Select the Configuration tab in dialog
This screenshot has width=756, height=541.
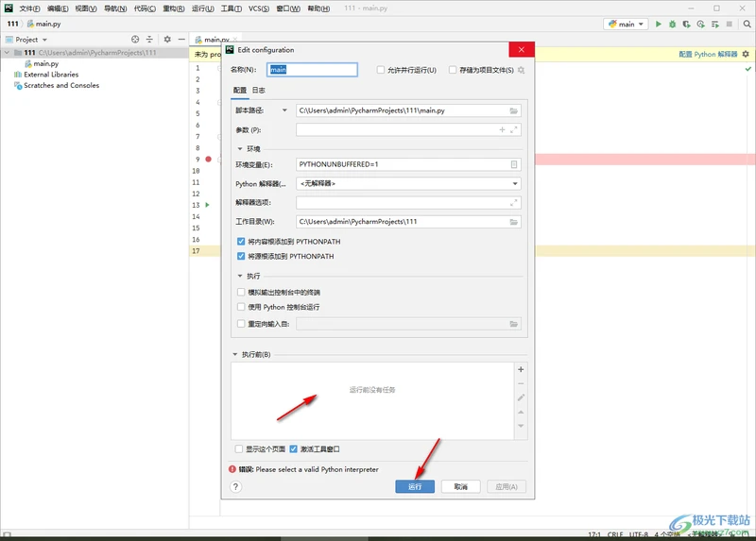240,90
